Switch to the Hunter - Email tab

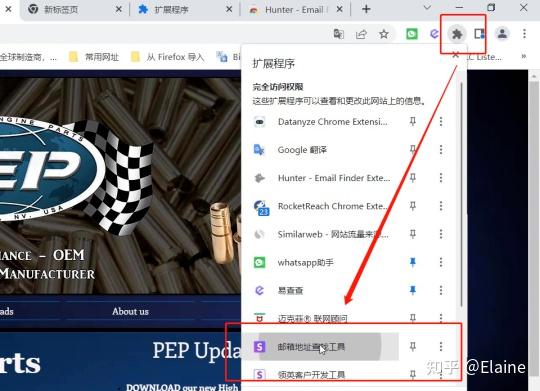pos(293,10)
